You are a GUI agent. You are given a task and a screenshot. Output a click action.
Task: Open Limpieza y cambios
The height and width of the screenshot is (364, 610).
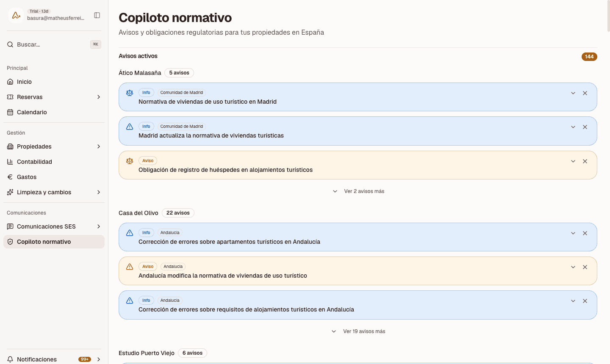pyautogui.click(x=54, y=192)
